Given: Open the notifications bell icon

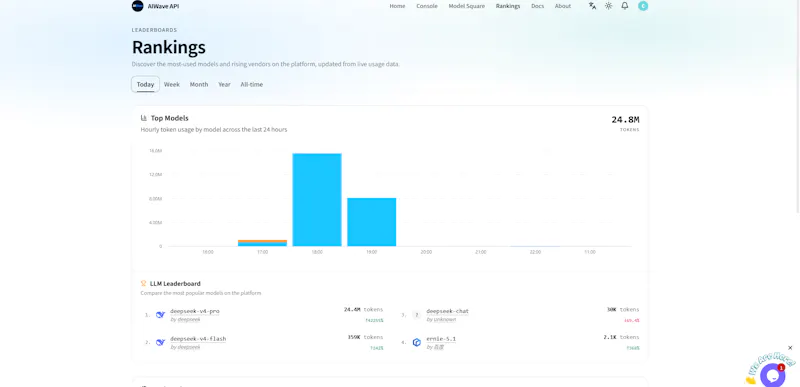Looking at the screenshot, I should [x=625, y=6].
